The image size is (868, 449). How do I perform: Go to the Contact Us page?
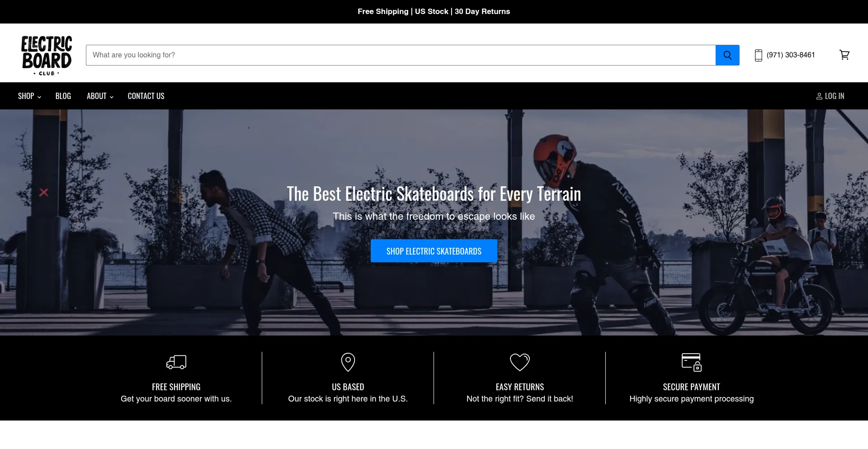pos(146,96)
